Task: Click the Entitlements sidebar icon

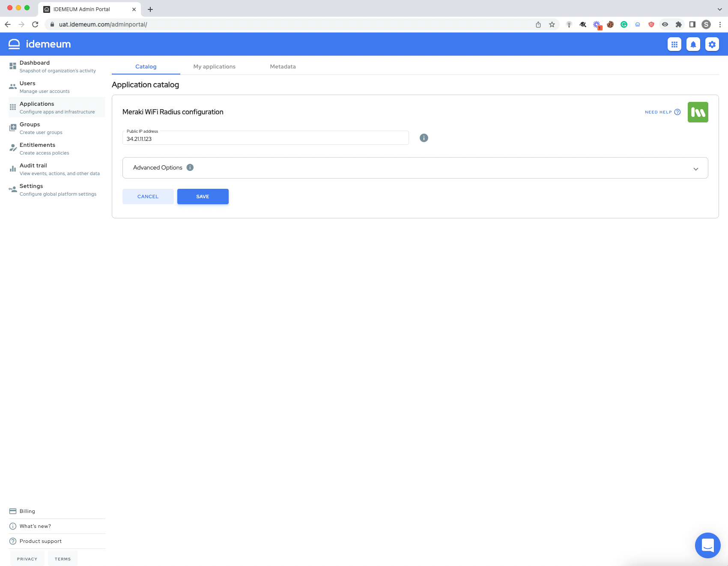Action: tap(13, 148)
